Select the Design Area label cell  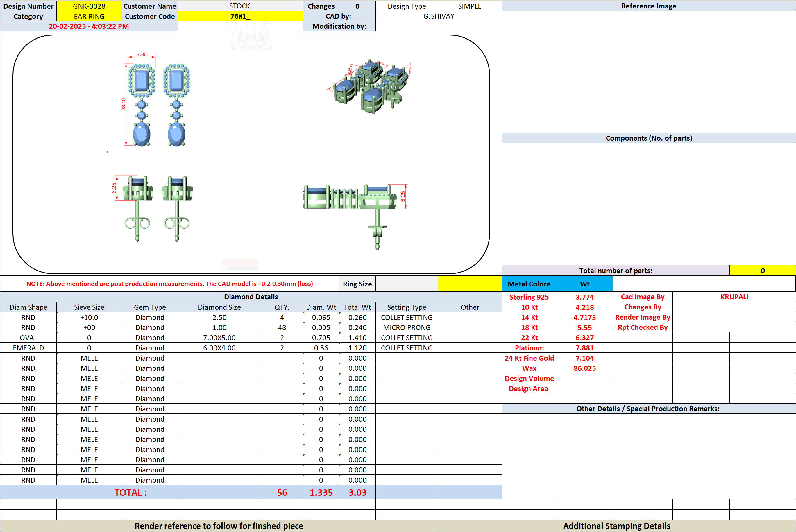pyautogui.click(x=529, y=388)
